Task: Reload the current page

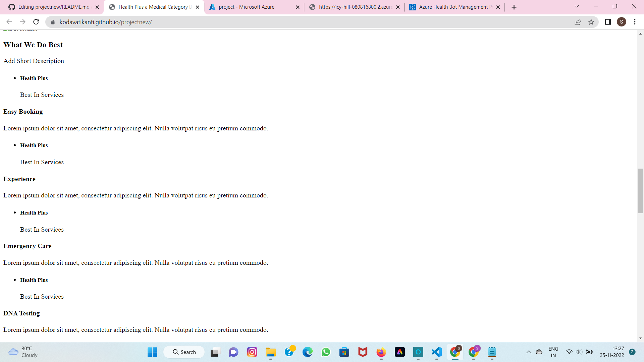Action: tap(36, 22)
